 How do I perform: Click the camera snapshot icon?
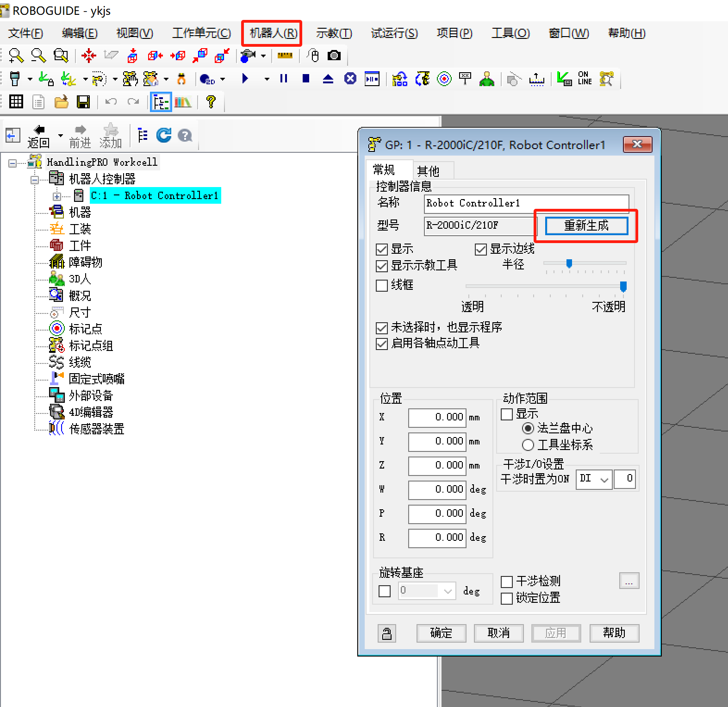pyautogui.click(x=334, y=56)
